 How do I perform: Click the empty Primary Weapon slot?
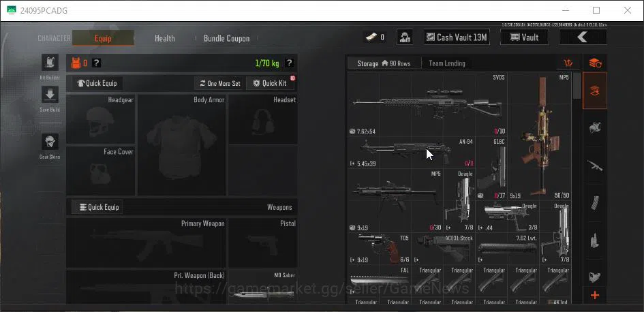pos(147,243)
